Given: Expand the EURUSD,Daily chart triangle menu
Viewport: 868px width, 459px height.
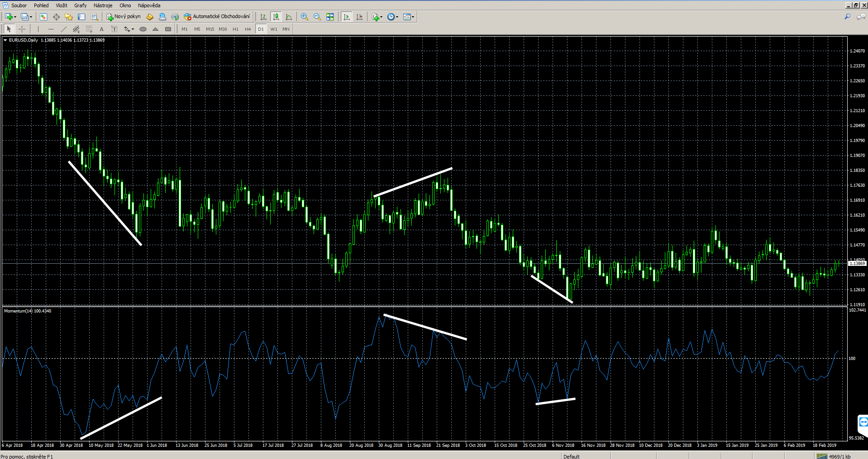Looking at the screenshot, I should tap(5, 40).
